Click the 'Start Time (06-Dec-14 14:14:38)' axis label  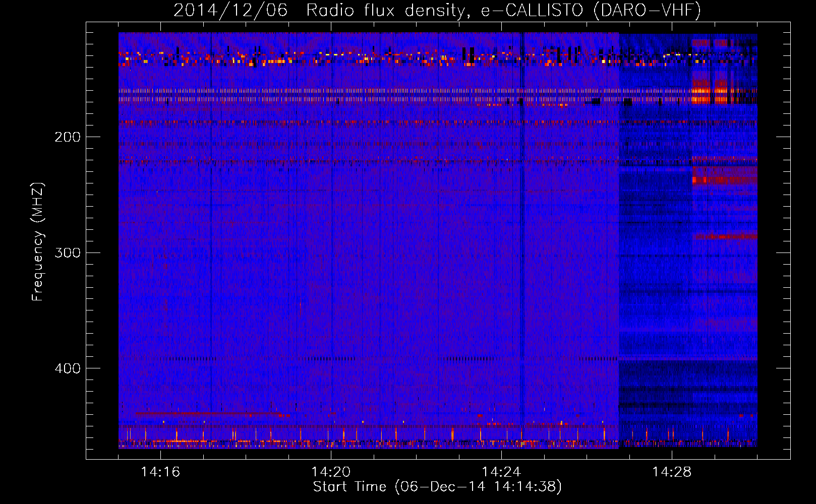pyautogui.click(x=437, y=487)
